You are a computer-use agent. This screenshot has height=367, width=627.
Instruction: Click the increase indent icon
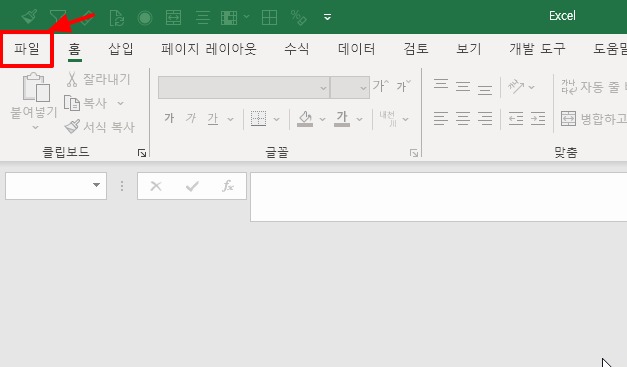point(538,119)
